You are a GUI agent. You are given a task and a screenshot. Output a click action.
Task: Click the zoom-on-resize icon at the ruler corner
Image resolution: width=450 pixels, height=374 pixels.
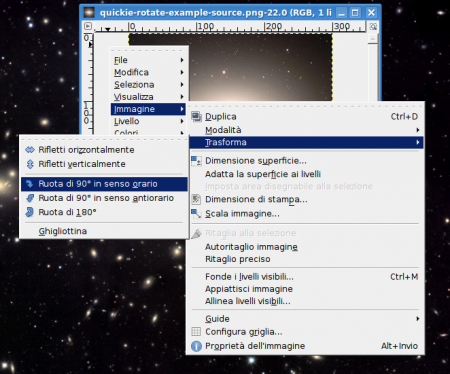(x=373, y=26)
